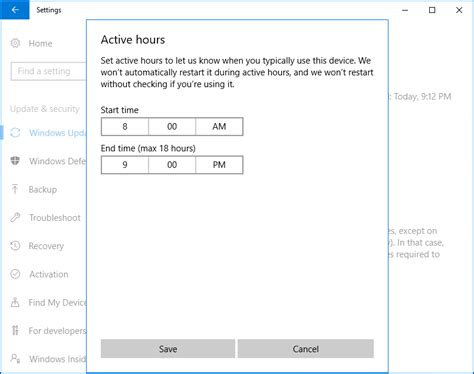The height and width of the screenshot is (374, 474).
Task: Click the Windows Insider person icon
Action: 15,359
